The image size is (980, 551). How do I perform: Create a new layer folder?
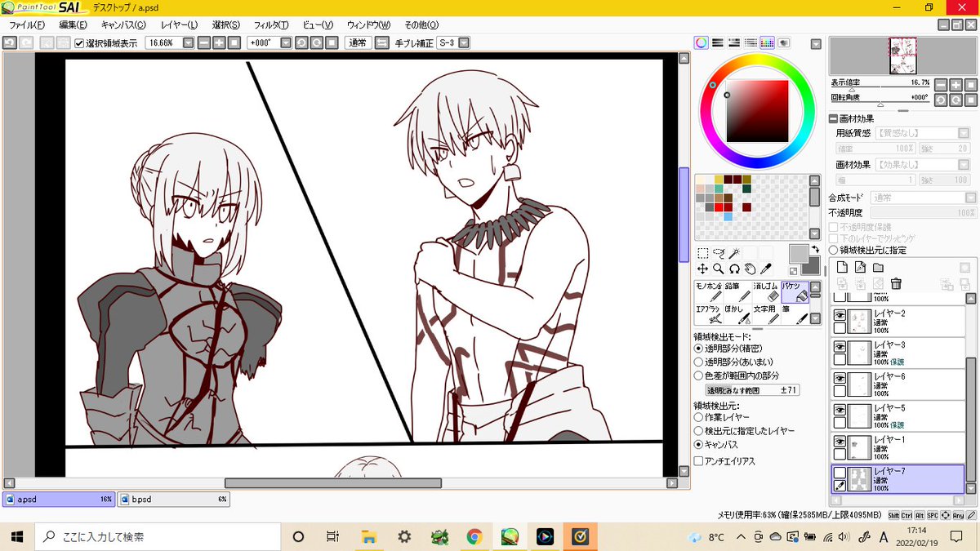pos(878,268)
